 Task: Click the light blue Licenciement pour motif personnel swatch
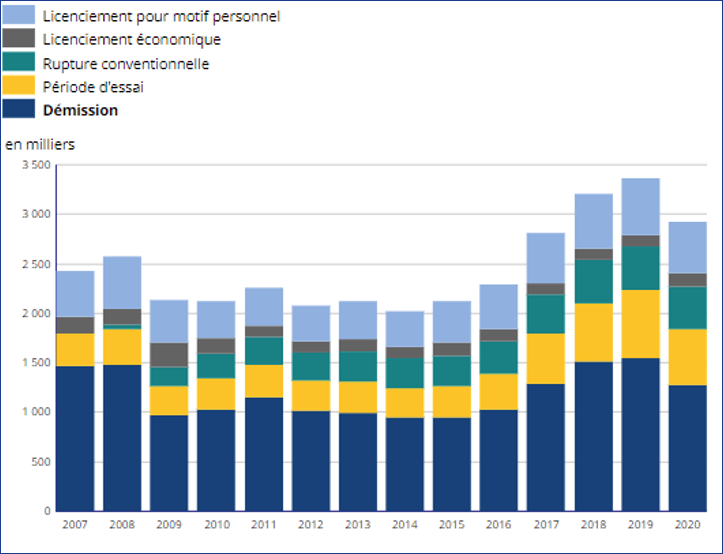tap(21, 16)
